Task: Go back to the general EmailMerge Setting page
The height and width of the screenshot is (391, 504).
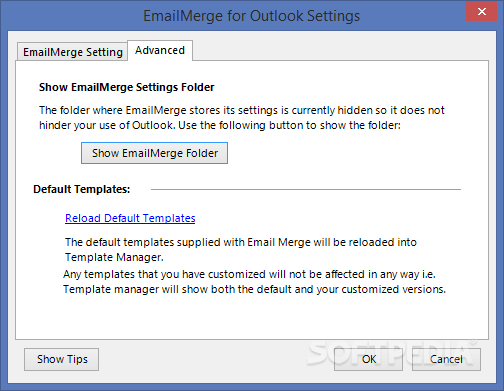Action: [72, 52]
